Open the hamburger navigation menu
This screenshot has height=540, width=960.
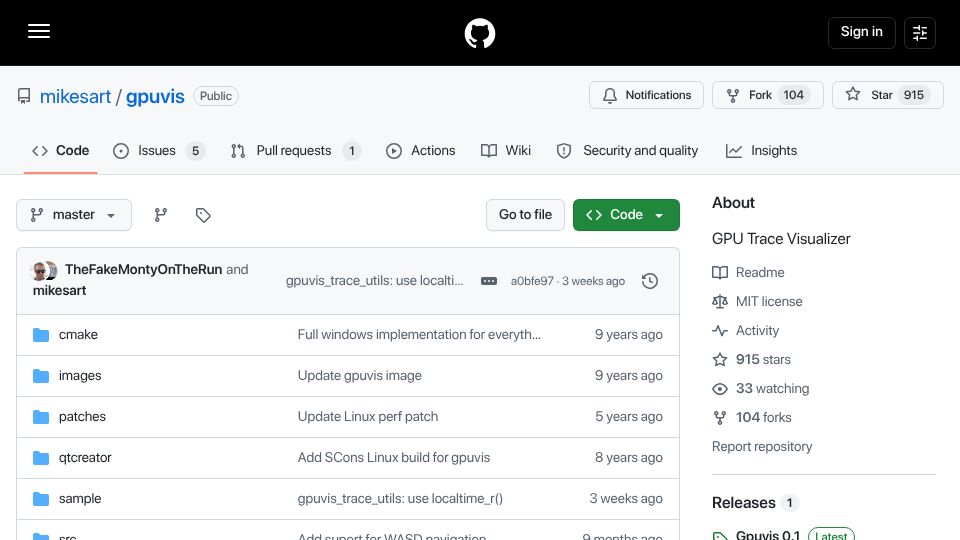click(x=39, y=32)
